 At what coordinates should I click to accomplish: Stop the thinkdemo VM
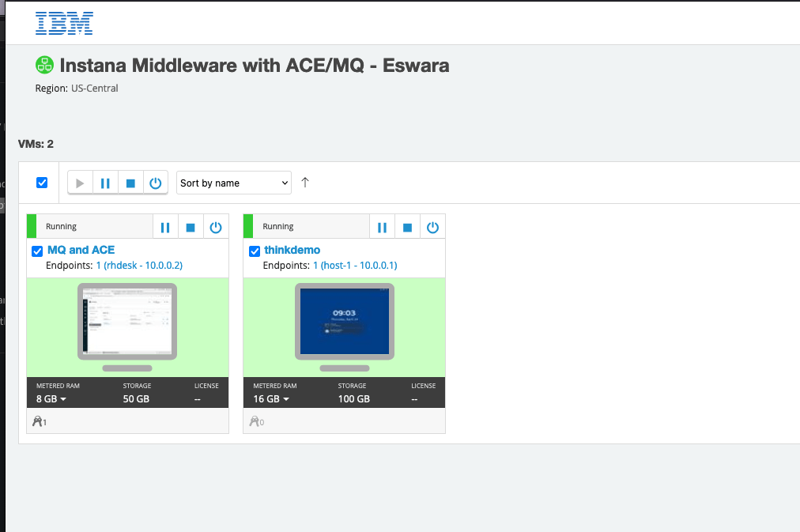coord(407,227)
